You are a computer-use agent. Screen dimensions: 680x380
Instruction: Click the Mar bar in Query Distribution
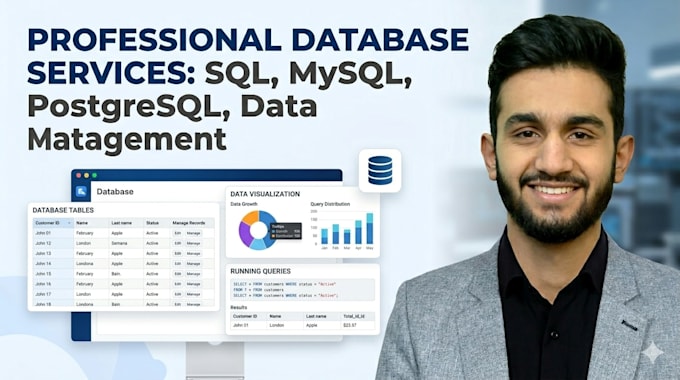pos(347,237)
